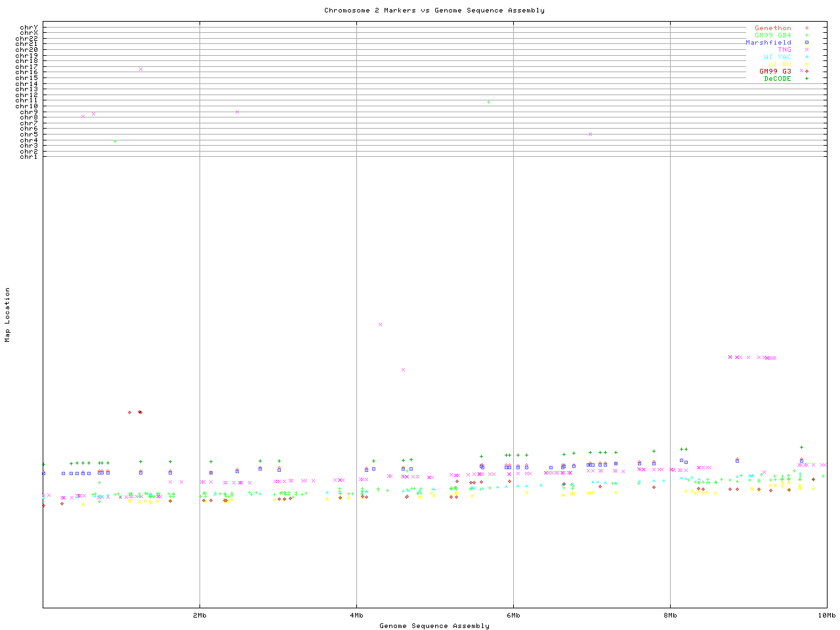Image resolution: width=840 pixels, height=630 pixels.
Task: Select the DeCODE legend label
Action: point(778,79)
